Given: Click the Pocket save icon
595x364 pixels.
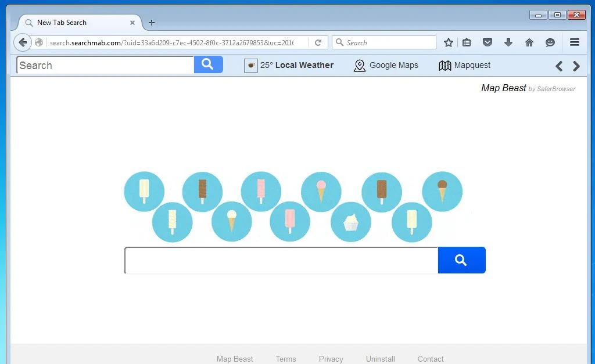Looking at the screenshot, I should [488, 42].
